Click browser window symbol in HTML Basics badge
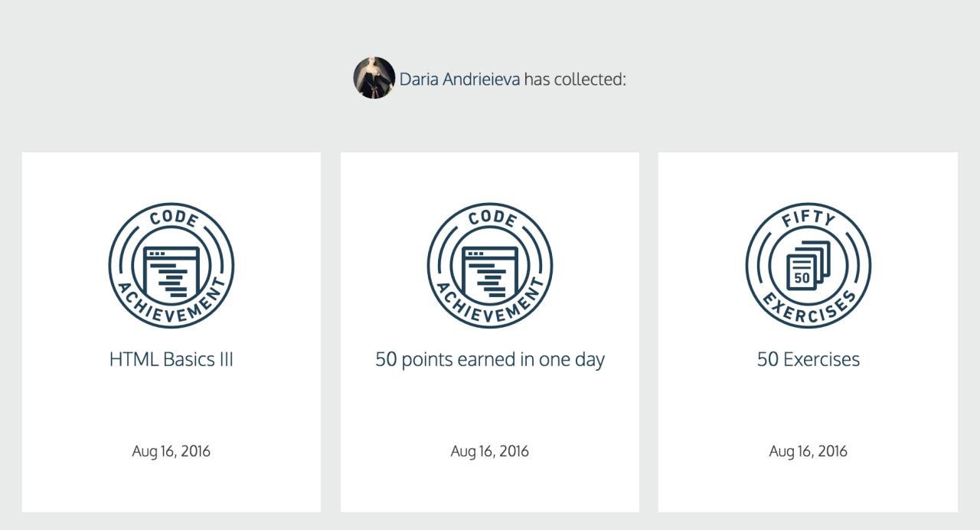980x530 pixels. point(171,272)
